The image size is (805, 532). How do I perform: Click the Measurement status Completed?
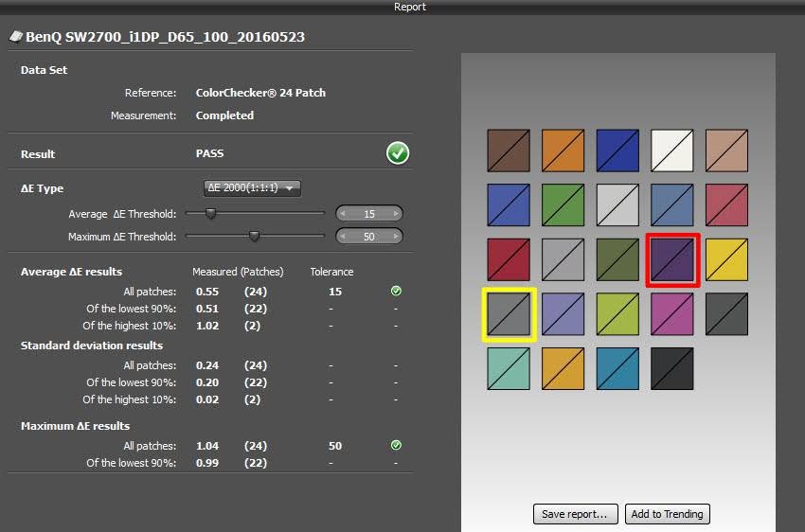(x=224, y=115)
